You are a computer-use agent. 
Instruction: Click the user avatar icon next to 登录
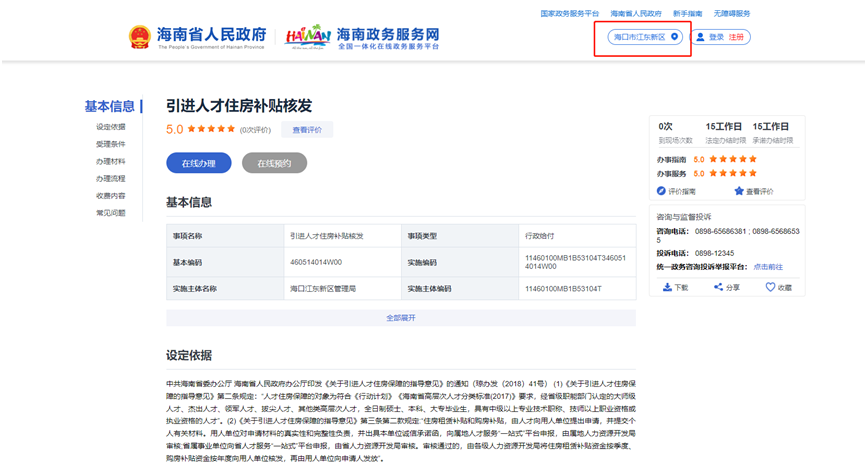[x=700, y=37]
